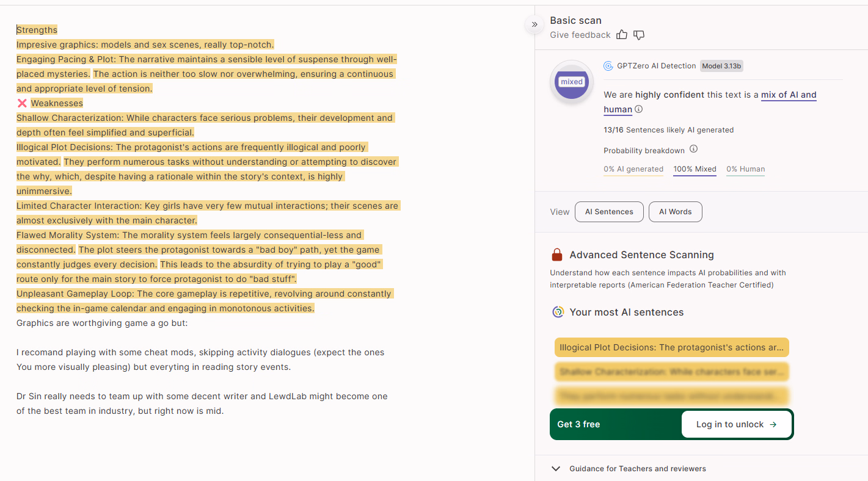The width and height of the screenshot is (868, 481).
Task: Select the 100% Mixed tab
Action: 695,169
